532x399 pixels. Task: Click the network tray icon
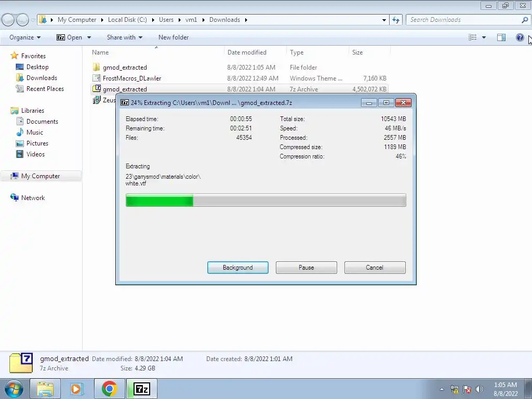(454, 389)
